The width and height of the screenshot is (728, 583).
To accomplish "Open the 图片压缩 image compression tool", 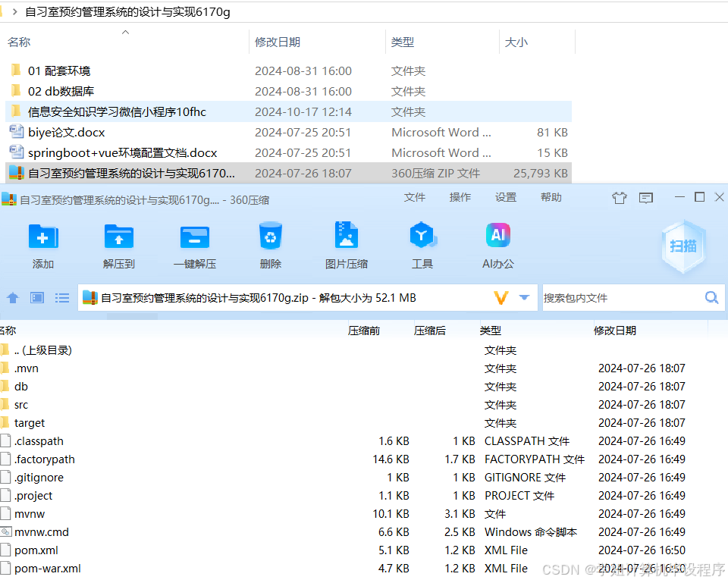I will [347, 243].
